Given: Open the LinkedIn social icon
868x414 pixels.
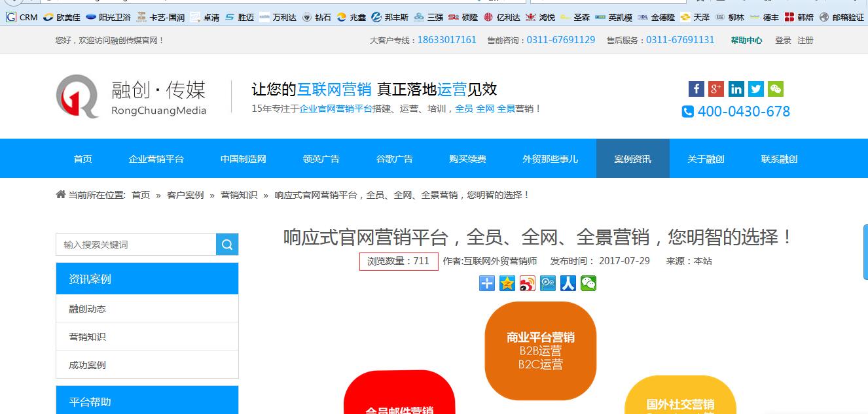Looking at the screenshot, I should point(736,89).
